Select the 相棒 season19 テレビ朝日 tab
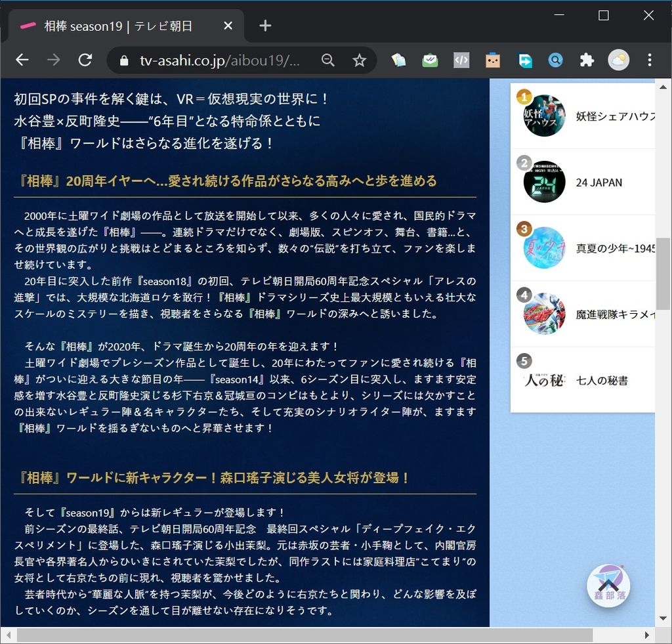Image resolution: width=672 pixels, height=644 pixels. tap(127, 26)
